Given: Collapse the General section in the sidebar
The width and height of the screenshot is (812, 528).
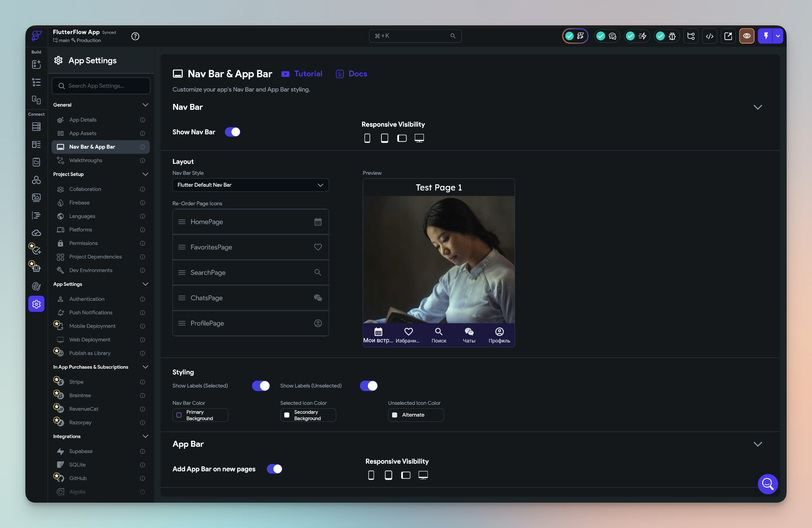Looking at the screenshot, I should click(145, 105).
